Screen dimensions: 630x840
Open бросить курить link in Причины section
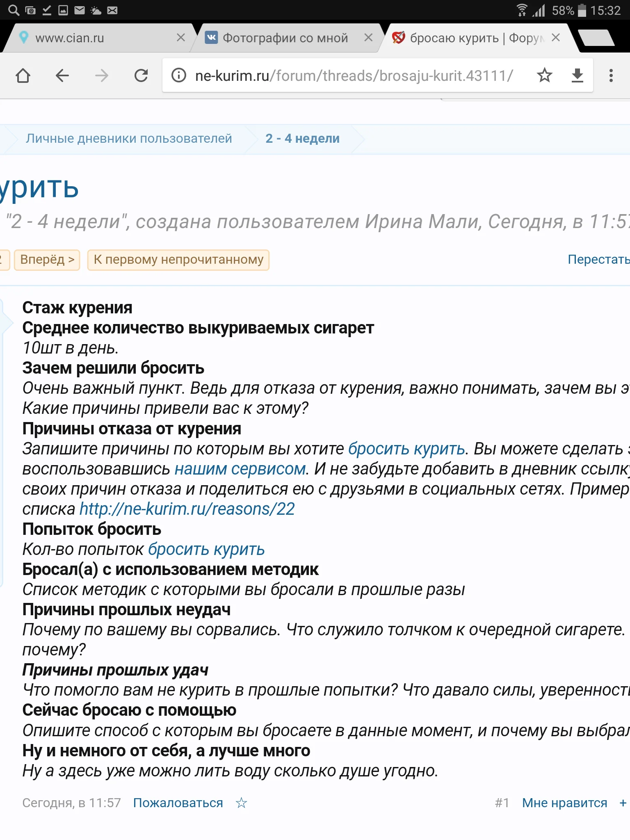(406, 449)
